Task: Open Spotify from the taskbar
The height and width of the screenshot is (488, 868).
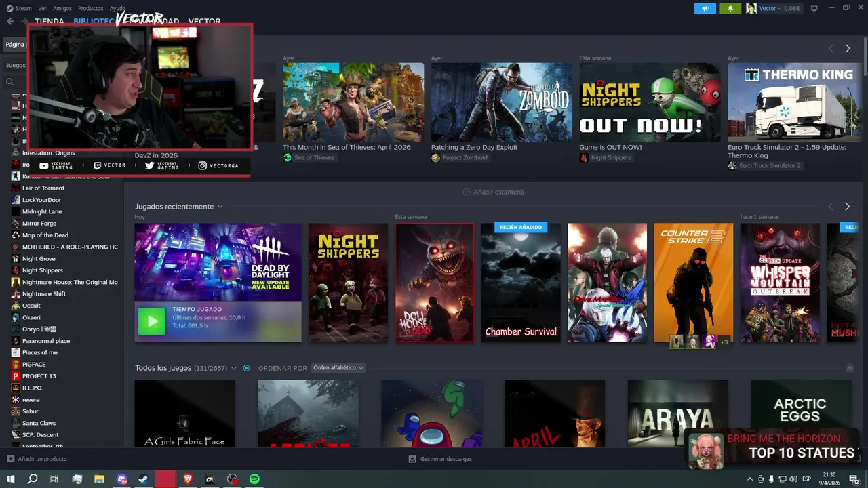Action: coord(254,479)
